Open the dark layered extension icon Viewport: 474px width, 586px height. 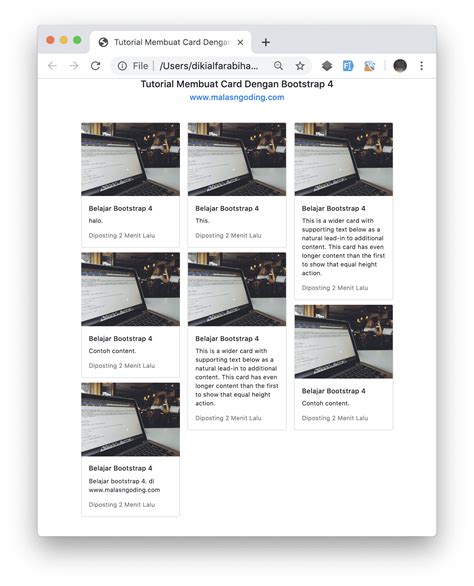coord(327,66)
